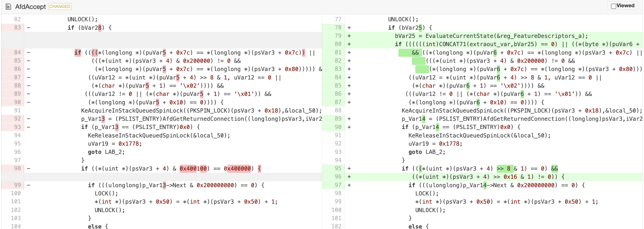Image resolution: width=644 pixels, height=229 pixels.
Task: Click right KeReleaseInStackQueuedSpinLock line 91
Action: [x=480, y=136]
